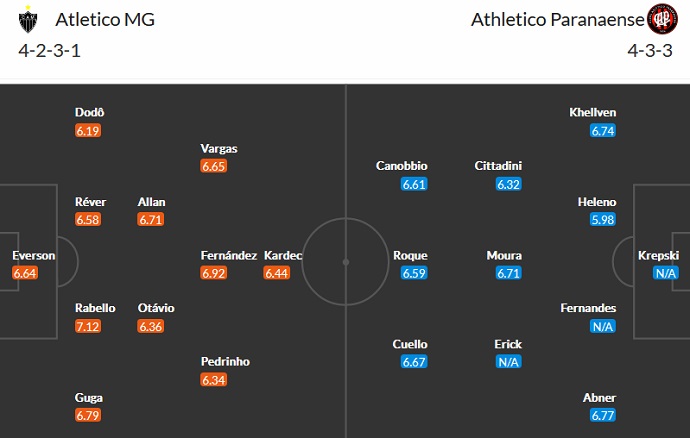
Task: Click Roque's 6.59 rating badge
Action: click(413, 273)
